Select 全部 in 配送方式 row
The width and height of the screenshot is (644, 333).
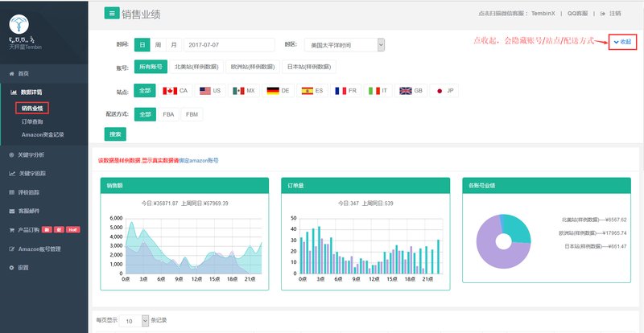[145, 114]
